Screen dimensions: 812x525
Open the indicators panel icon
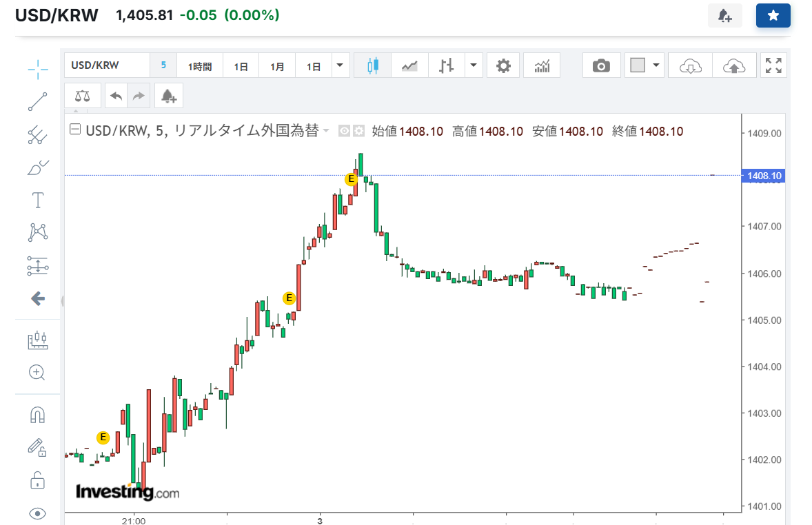tap(542, 66)
